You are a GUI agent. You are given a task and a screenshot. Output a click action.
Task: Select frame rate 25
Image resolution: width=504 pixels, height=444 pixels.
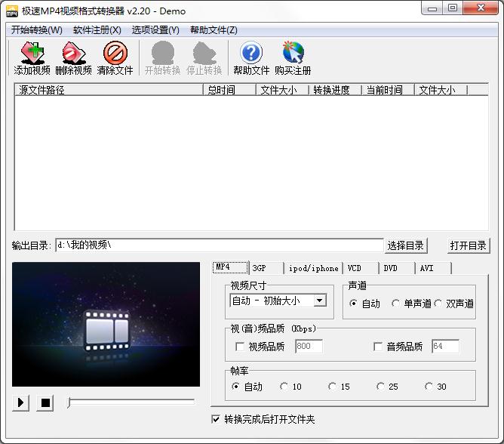pyautogui.click(x=380, y=387)
